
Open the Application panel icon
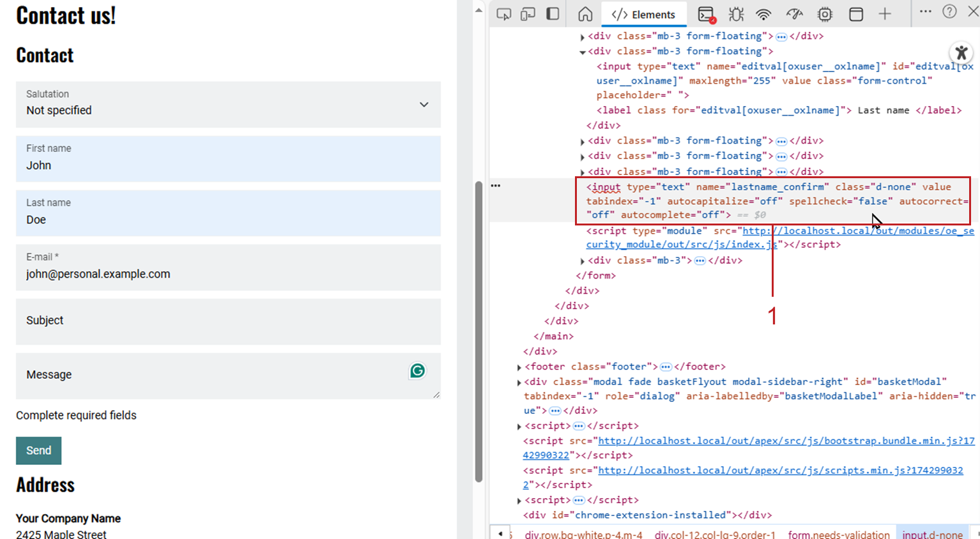coord(855,14)
